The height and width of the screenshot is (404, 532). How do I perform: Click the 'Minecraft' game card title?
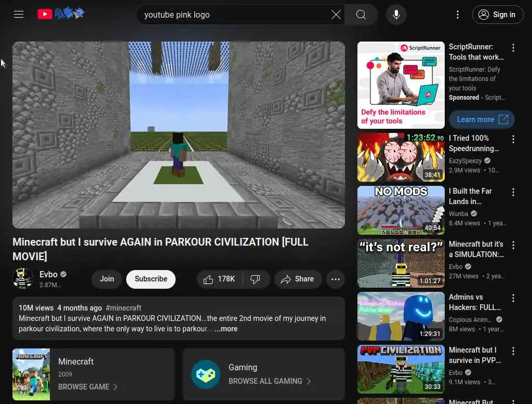(x=76, y=361)
